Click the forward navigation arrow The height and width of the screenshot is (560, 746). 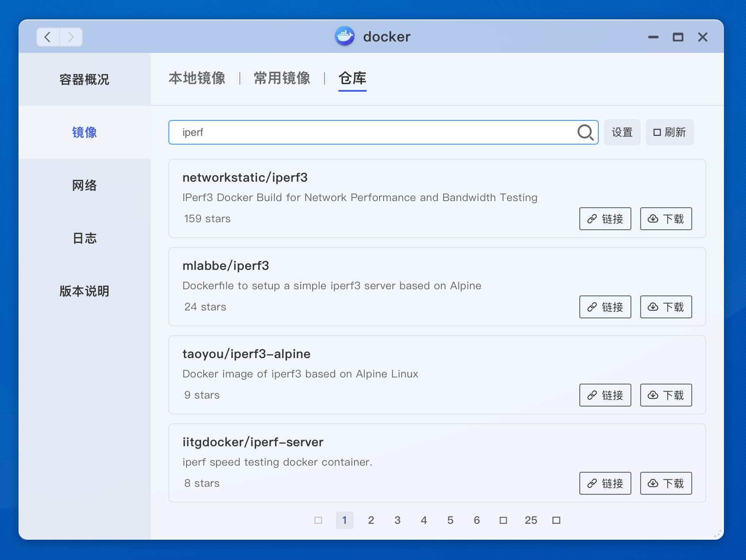click(x=71, y=37)
